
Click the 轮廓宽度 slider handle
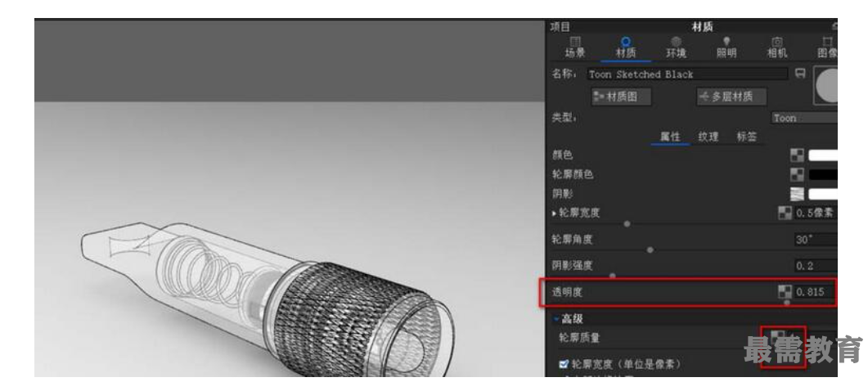coord(627,223)
